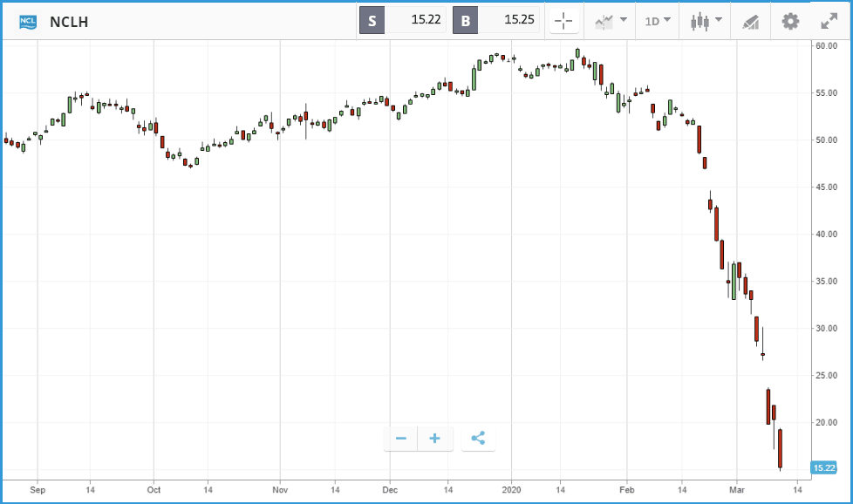The width and height of the screenshot is (853, 504).
Task: Click the NCLH ticker symbol name
Action: (x=69, y=22)
